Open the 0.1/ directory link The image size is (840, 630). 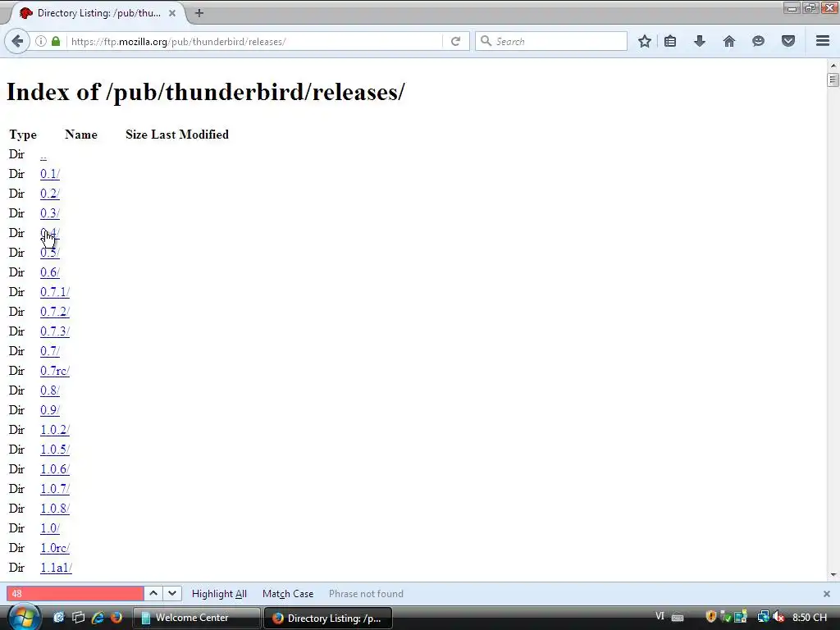pyautogui.click(x=50, y=174)
